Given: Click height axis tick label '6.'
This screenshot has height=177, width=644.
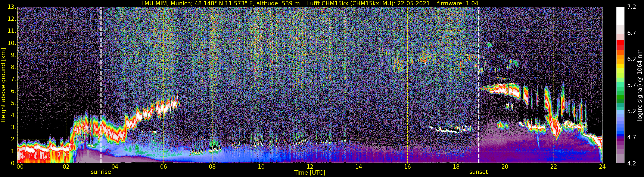Looking at the screenshot, I should pos(13,91).
